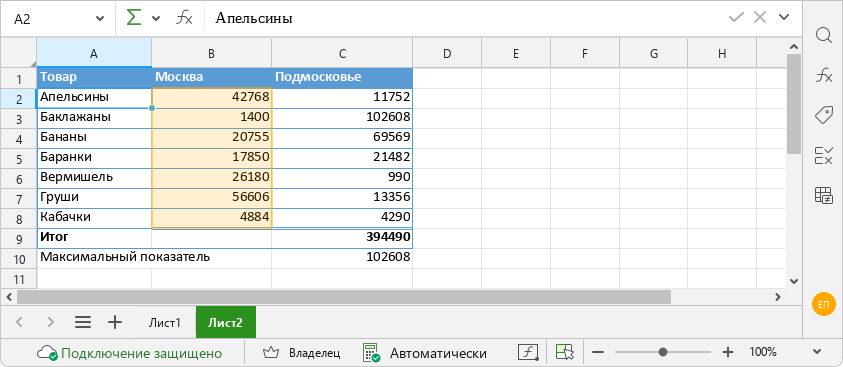Open the search magnifier in the sidebar
The height and width of the screenshot is (367, 843).
coord(824,35)
